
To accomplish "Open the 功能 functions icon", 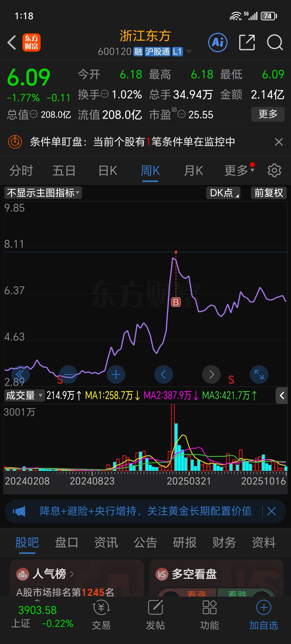I will coord(210,615).
